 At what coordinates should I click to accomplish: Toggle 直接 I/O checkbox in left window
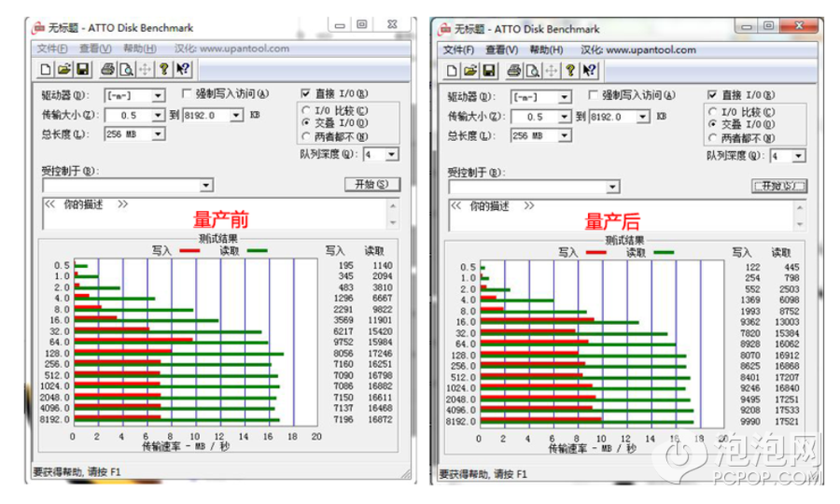pyautogui.click(x=306, y=94)
